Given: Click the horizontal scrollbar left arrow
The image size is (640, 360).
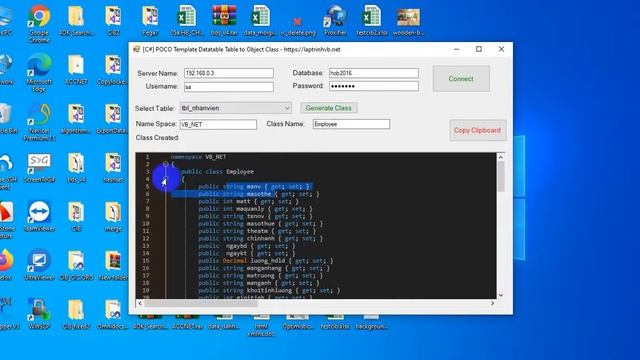Looking at the screenshot, I should (x=140, y=303).
